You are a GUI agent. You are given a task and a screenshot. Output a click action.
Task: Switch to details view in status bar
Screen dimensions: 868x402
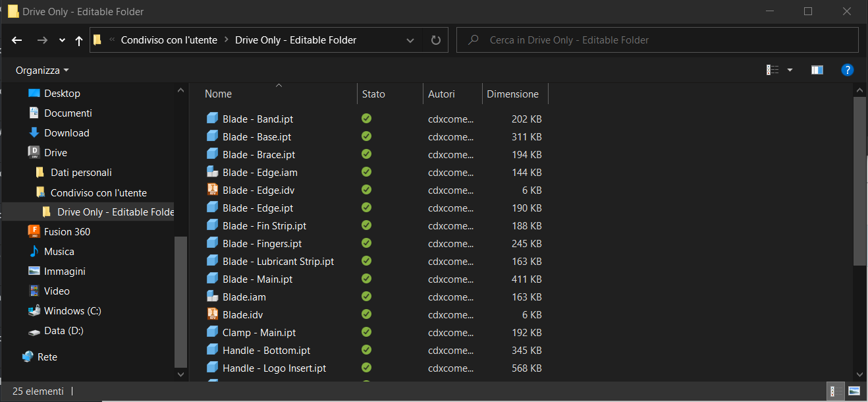coord(834,391)
